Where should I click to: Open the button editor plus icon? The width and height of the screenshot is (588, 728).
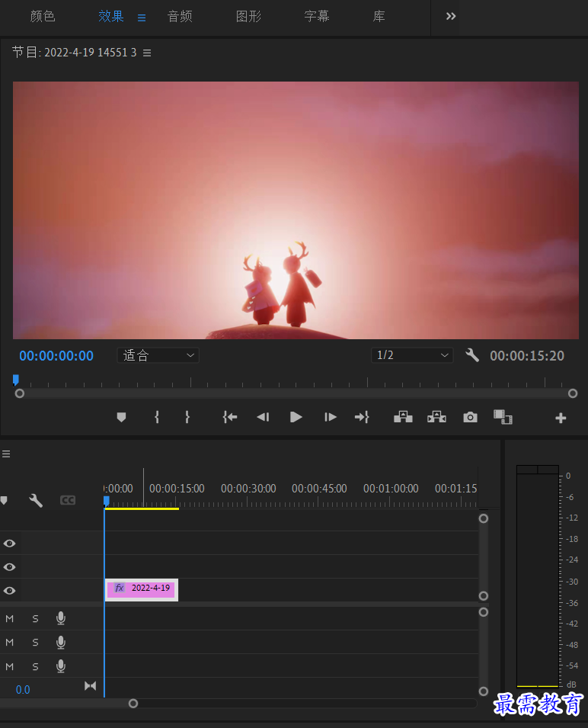[x=561, y=419]
